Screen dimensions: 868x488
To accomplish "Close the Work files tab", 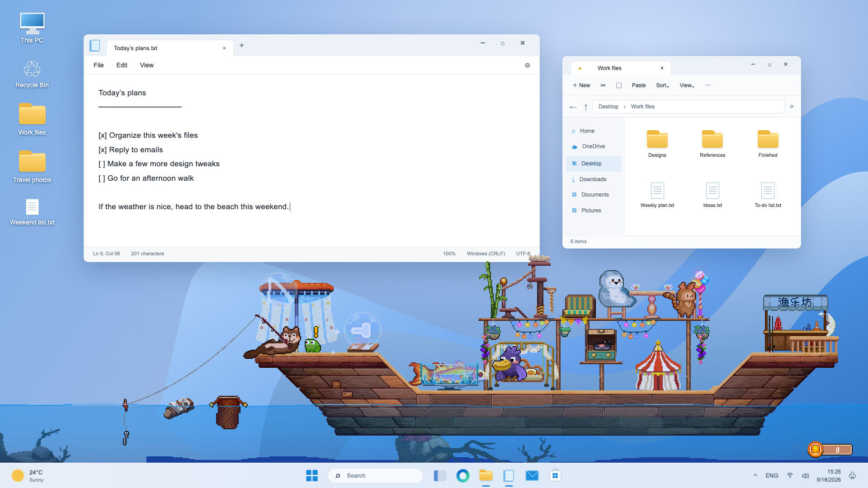I will point(662,68).
